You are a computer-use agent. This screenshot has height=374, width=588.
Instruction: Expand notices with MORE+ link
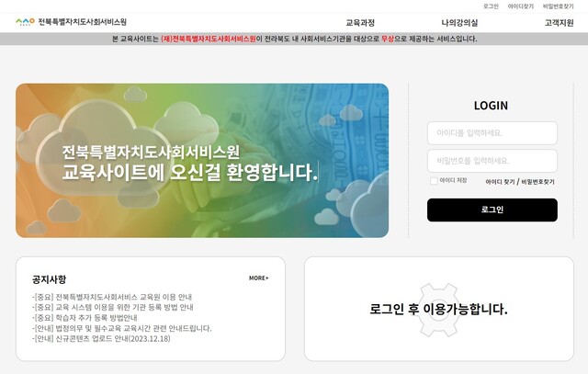tap(259, 278)
